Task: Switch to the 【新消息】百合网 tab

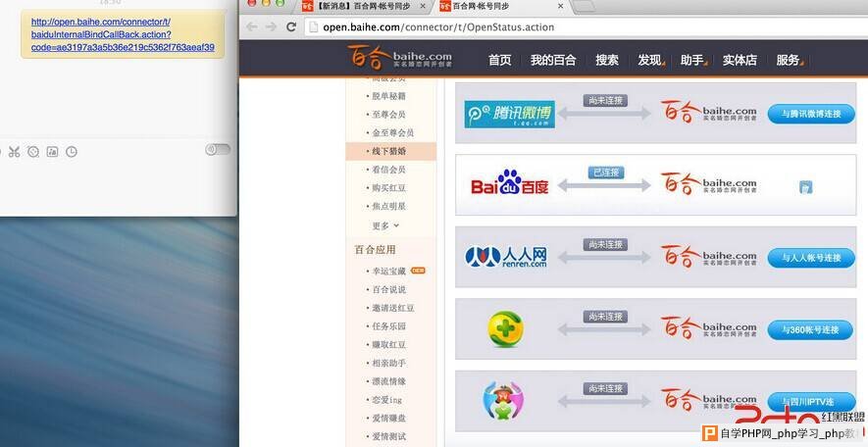Action: (364, 6)
